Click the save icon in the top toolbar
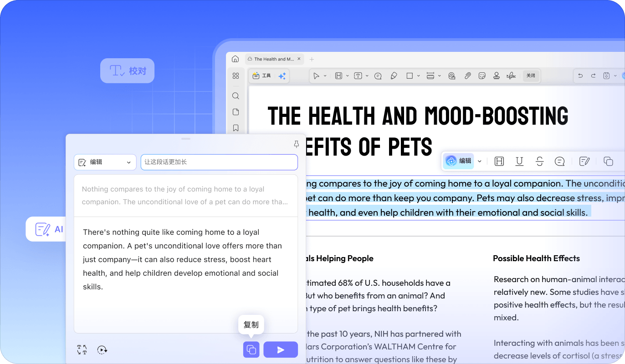The height and width of the screenshot is (364, 625). [606, 76]
